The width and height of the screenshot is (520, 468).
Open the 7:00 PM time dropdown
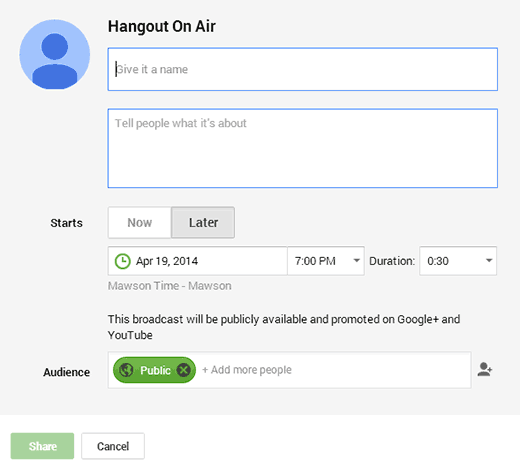(x=326, y=261)
